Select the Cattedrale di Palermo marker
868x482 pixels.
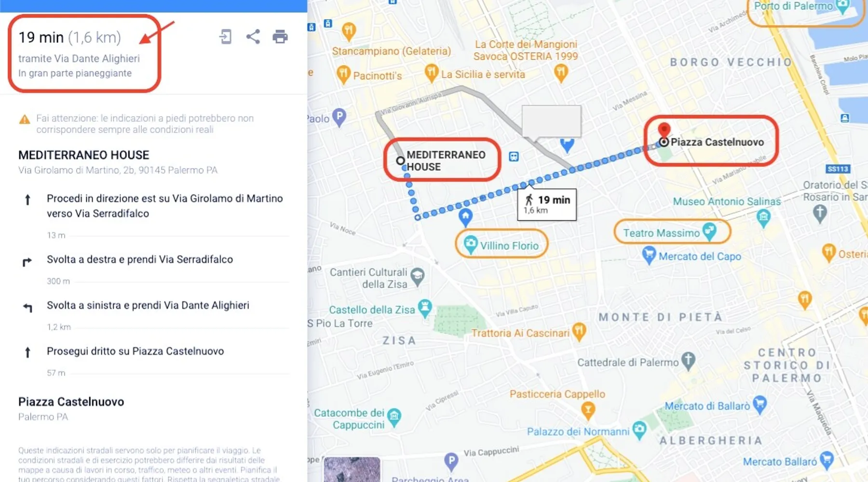click(x=689, y=361)
